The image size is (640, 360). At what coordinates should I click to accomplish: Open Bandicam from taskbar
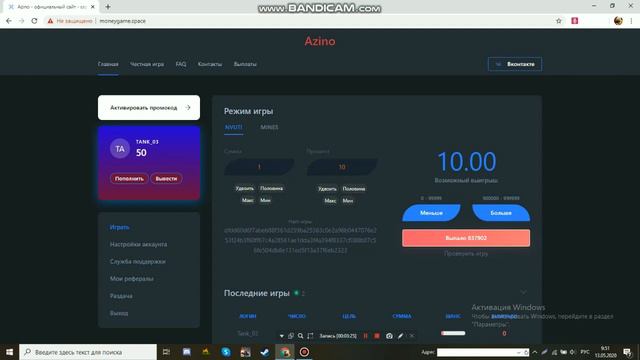304,352
